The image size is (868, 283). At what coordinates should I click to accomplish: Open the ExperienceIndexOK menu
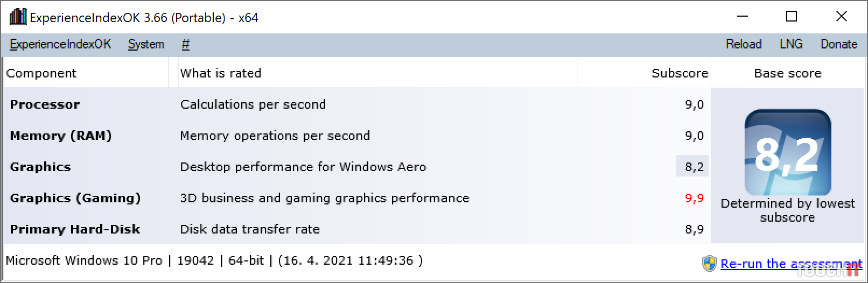click(x=60, y=44)
